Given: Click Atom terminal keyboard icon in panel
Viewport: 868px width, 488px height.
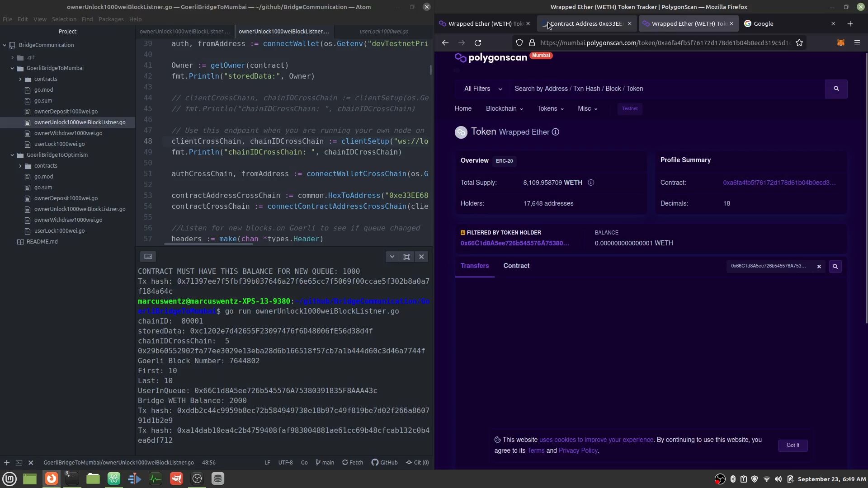Looking at the screenshot, I should (x=148, y=257).
